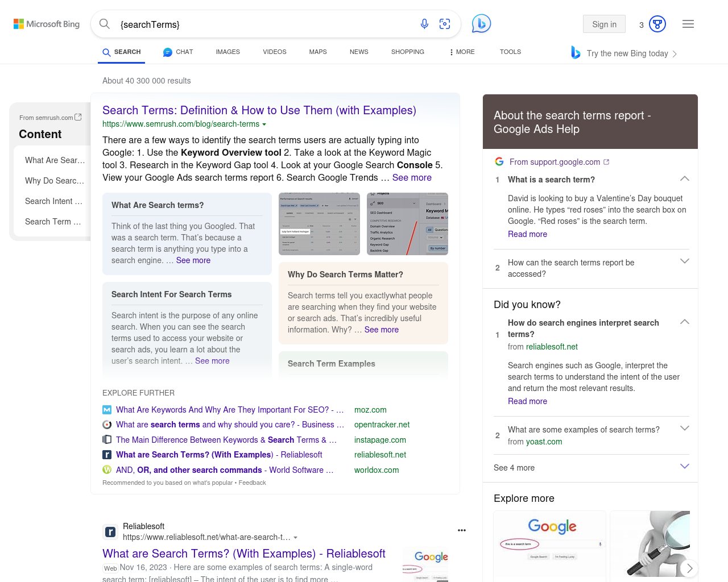Click the Bing logo beside Try the new Bing

tap(576, 53)
